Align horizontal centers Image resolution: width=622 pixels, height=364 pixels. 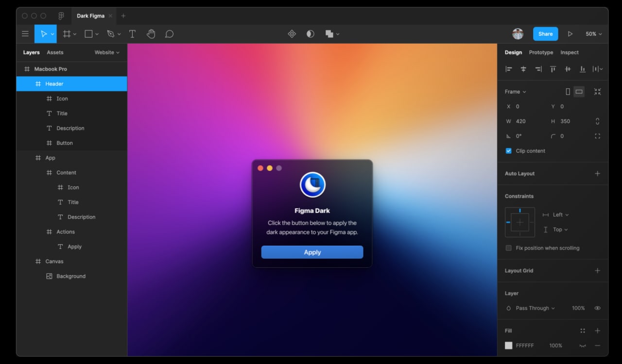coord(523,69)
